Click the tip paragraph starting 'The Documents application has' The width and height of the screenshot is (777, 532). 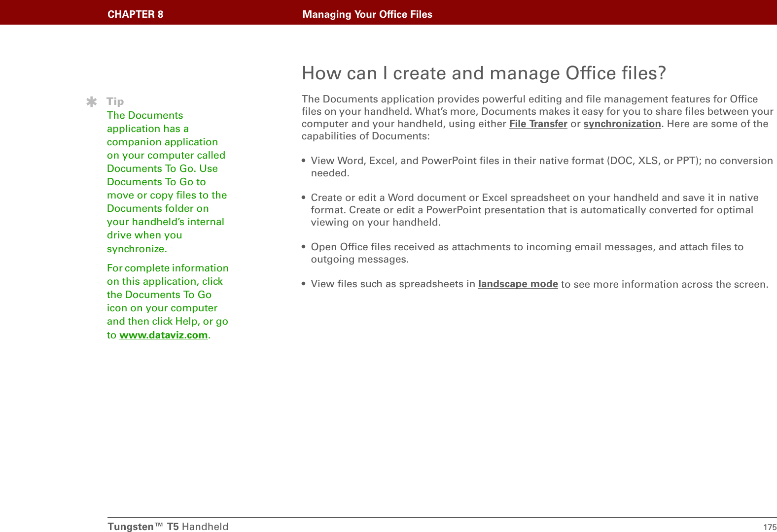(x=167, y=182)
